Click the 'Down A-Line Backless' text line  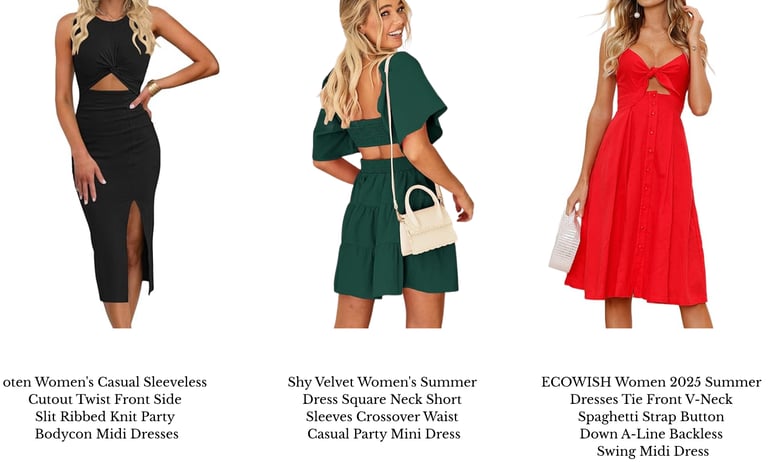[x=651, y=434]
